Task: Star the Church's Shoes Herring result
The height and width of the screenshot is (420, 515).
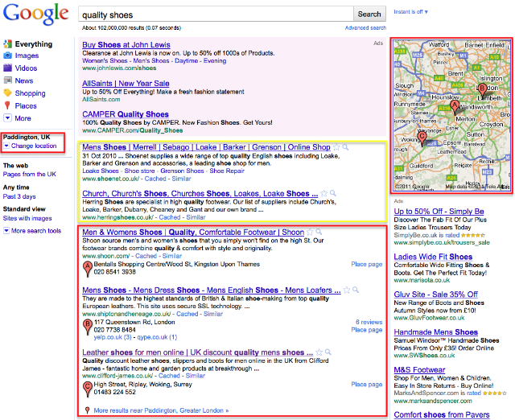Action: [x=324, y=193]
